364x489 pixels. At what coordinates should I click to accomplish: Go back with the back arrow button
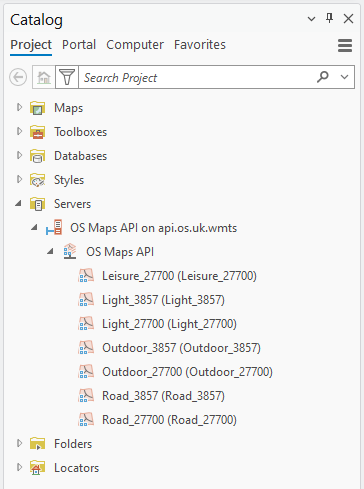[18, 77]
